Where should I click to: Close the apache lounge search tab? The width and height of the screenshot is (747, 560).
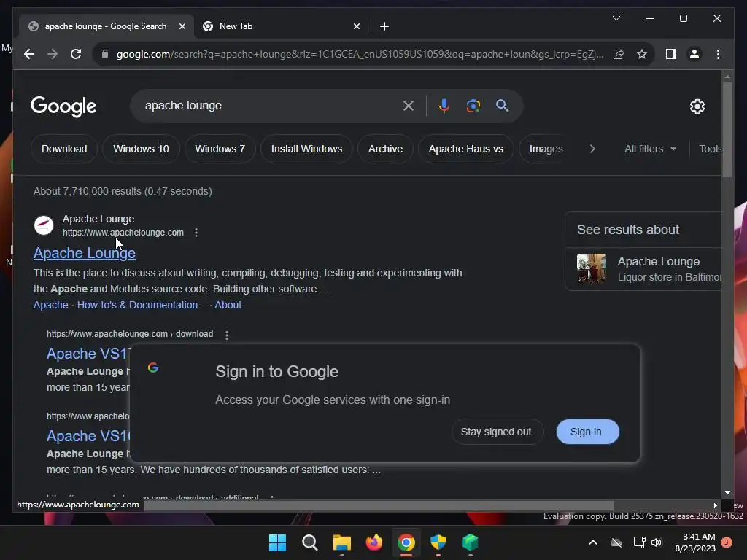(182, 26)
